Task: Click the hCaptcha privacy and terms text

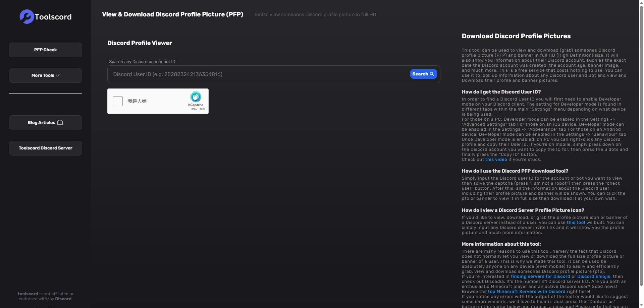Action: (x=198, y=109)
